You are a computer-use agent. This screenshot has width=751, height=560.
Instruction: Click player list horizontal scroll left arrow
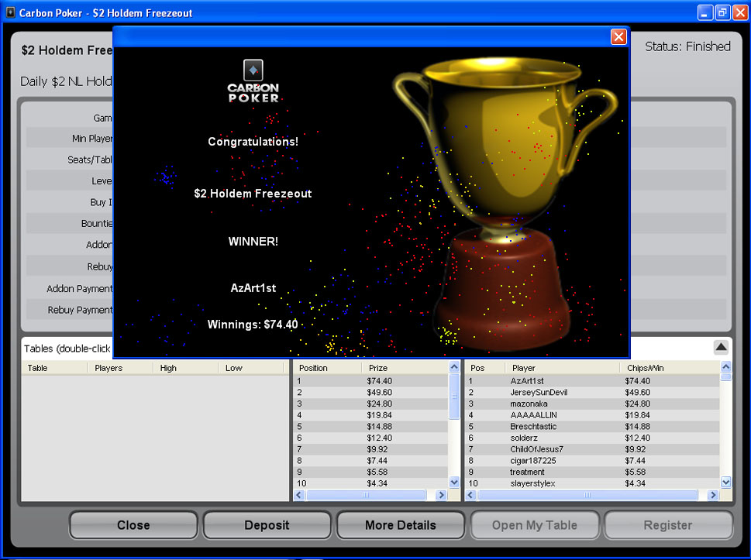[x=470, y=495]
